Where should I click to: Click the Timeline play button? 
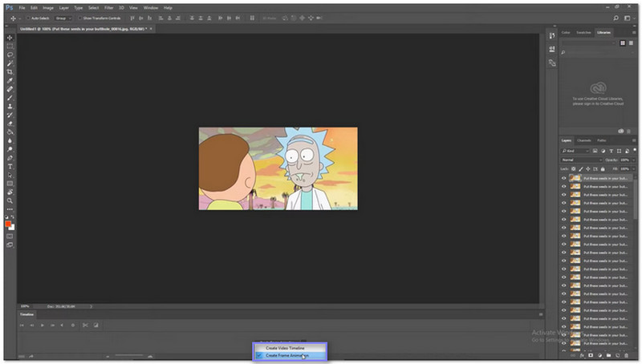(43, 326)
